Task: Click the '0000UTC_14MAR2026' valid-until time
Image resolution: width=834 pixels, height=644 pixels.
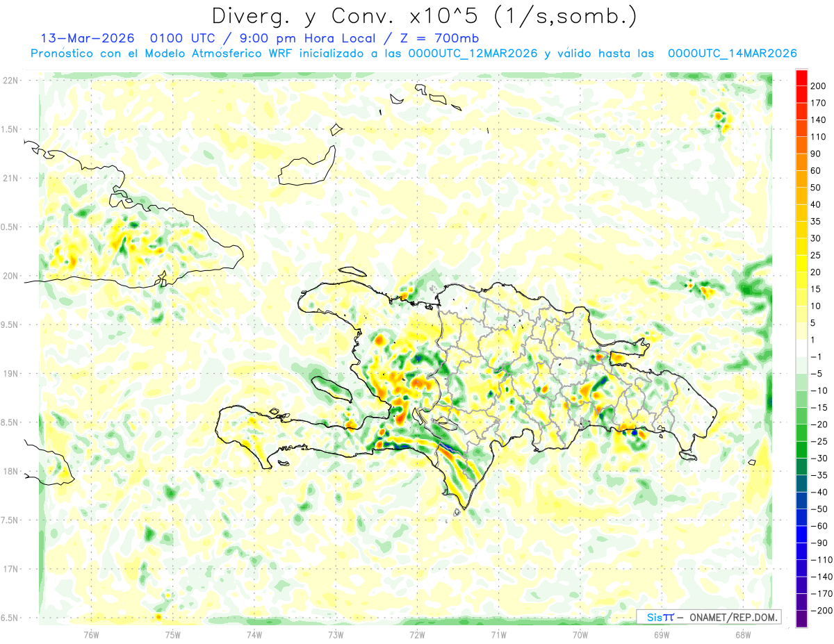Action: 732,53
